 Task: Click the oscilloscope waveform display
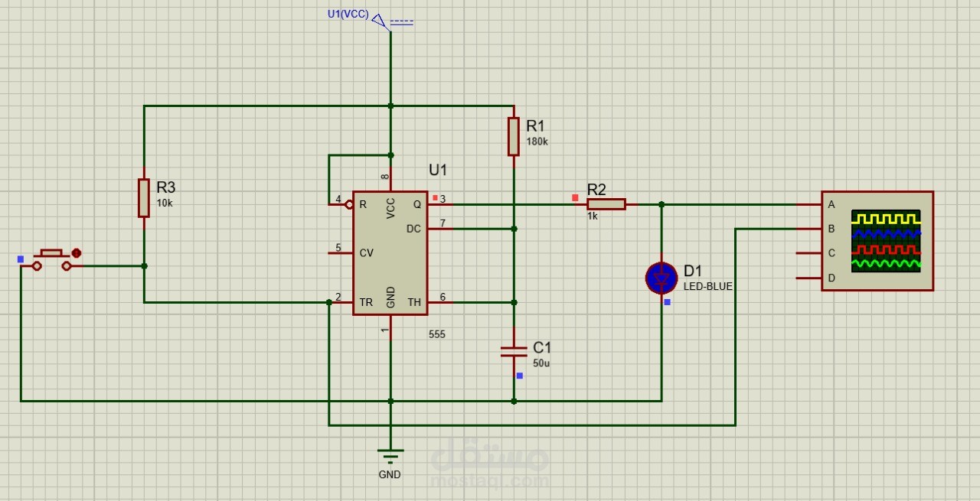[886, 241]
